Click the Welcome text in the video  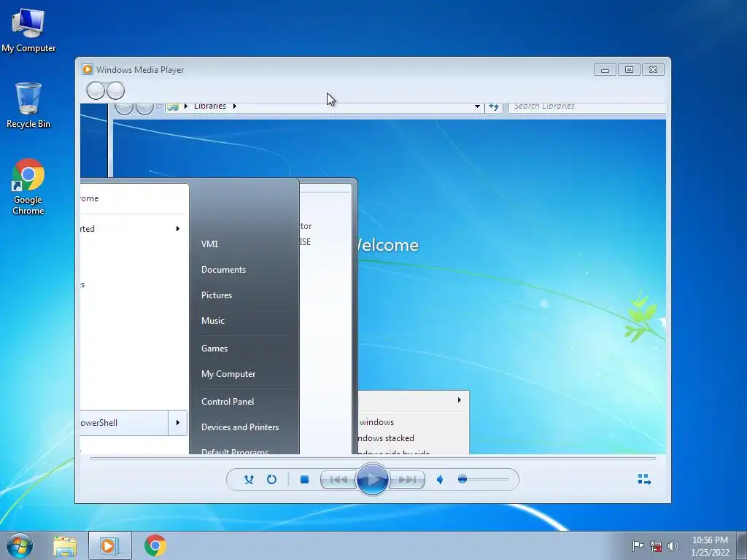[388, 245]
